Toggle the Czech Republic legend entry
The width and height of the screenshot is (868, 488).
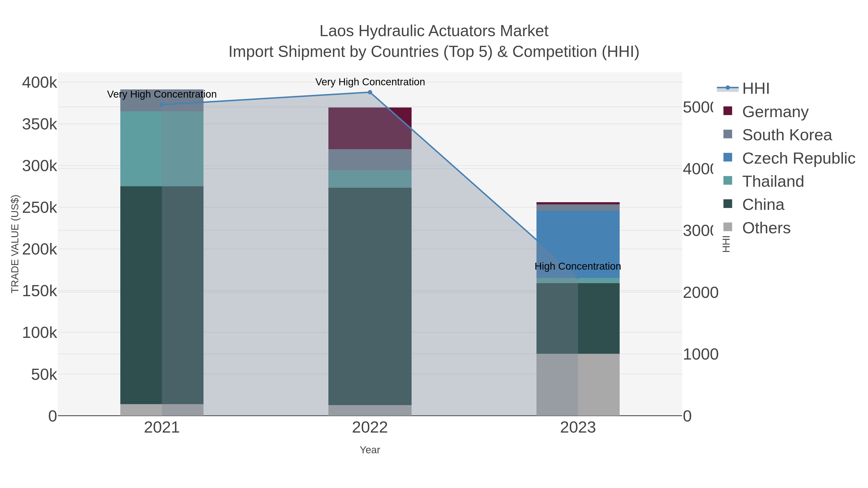pos(789,158)
